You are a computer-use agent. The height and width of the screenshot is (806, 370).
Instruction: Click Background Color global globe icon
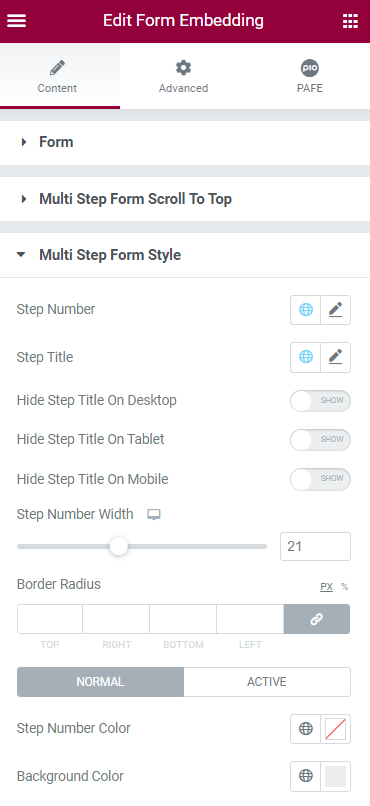[x=306, y=776]
